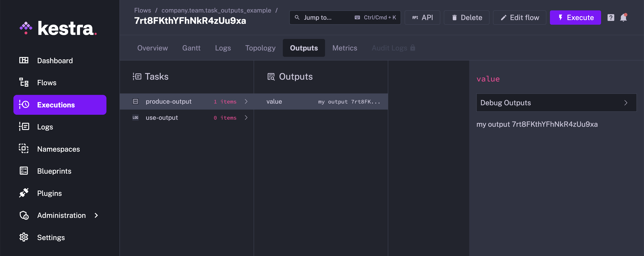This screenshot has width=644, height=256.
Task: Switch to the Gantt tab
Action: click(191, 48)
